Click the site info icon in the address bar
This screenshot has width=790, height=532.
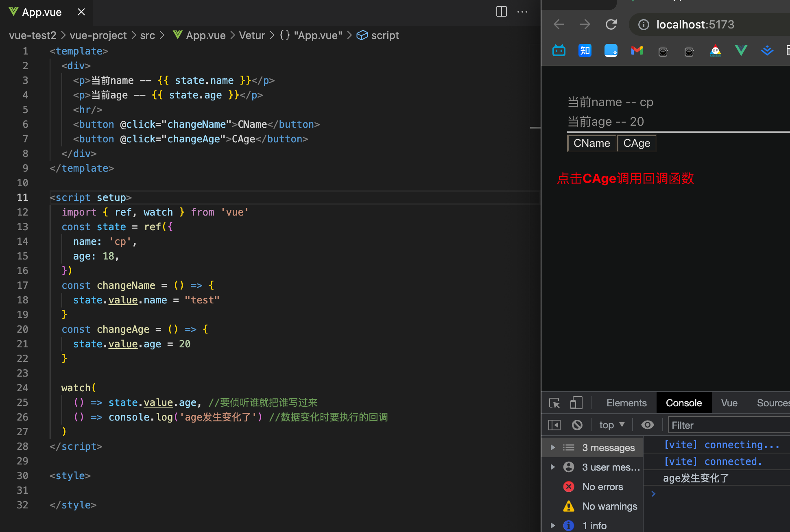[x=644, y=25]
